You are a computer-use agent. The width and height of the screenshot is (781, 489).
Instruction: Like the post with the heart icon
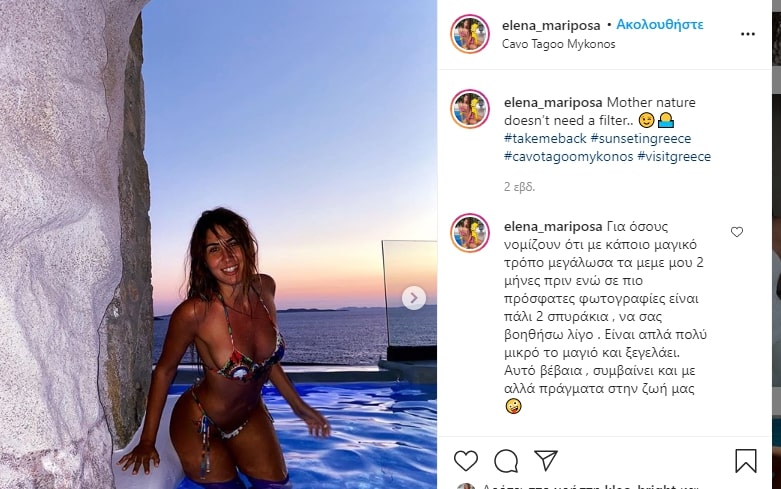(466, 461)
